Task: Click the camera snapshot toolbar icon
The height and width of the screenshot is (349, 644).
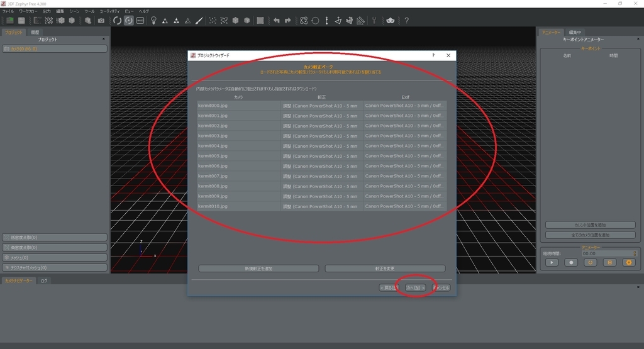Action: click(x=101, y=21)
